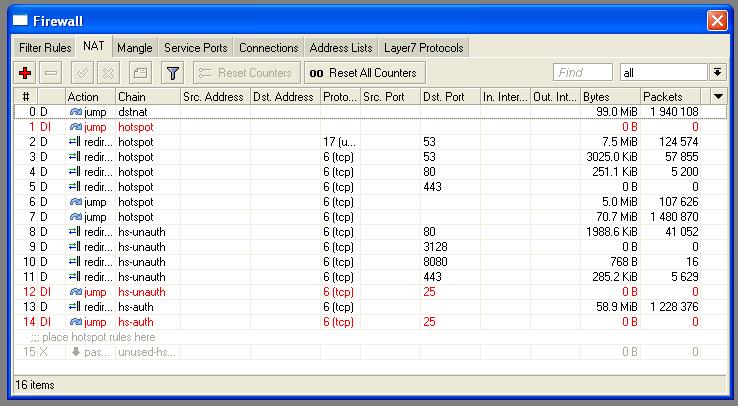Viewport: 738px width, 406px height.
Task: Click the X disable rule icon
Action: tap(108, 73)
